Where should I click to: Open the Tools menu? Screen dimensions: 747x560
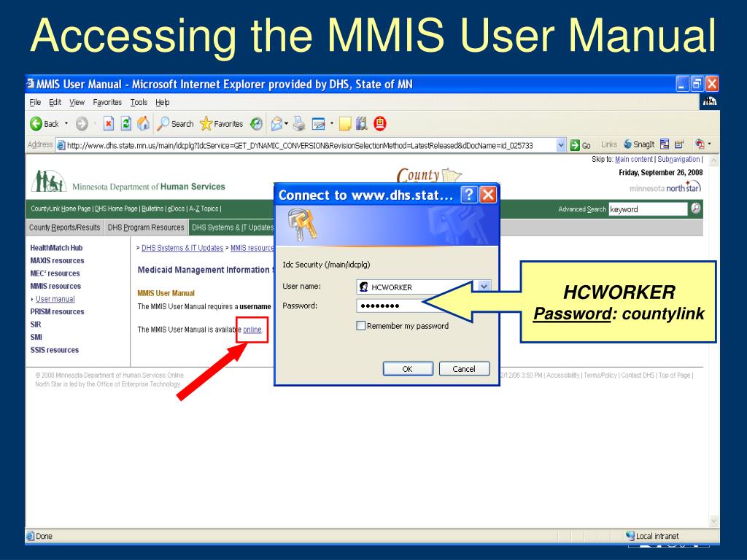pyautogui.click(x=139, y=102)
